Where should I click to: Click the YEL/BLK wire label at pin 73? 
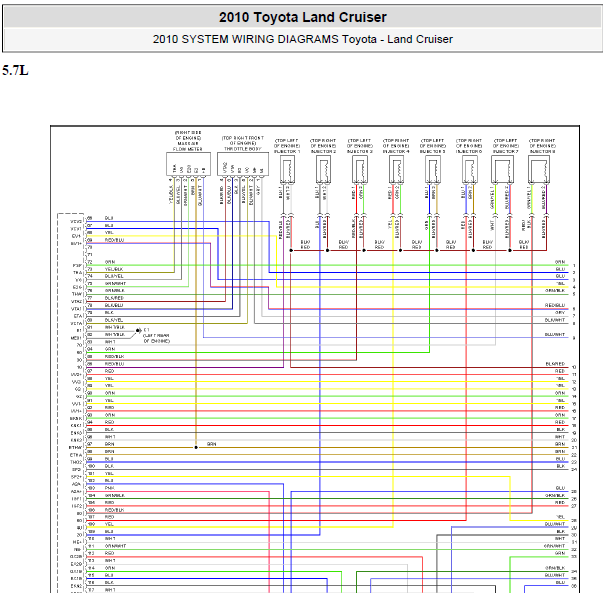(x=114, y=269)
